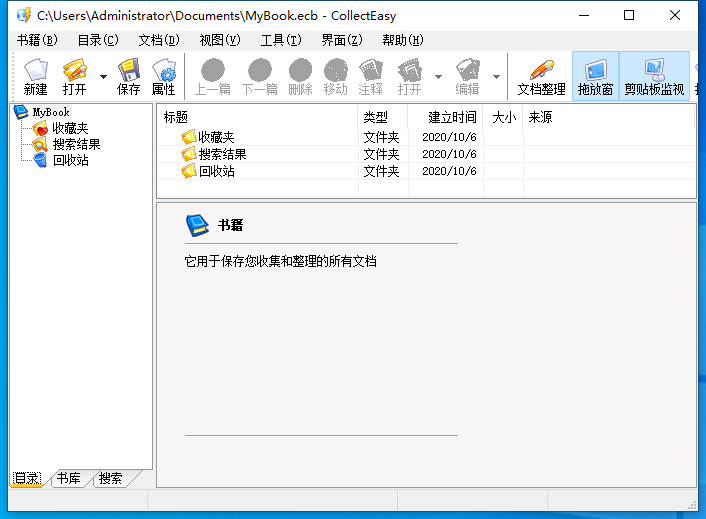Open the 属性 (Properties) toolbar icon
Image resolution: width=706 pixels, height=519 pixels.
point(163,76)
